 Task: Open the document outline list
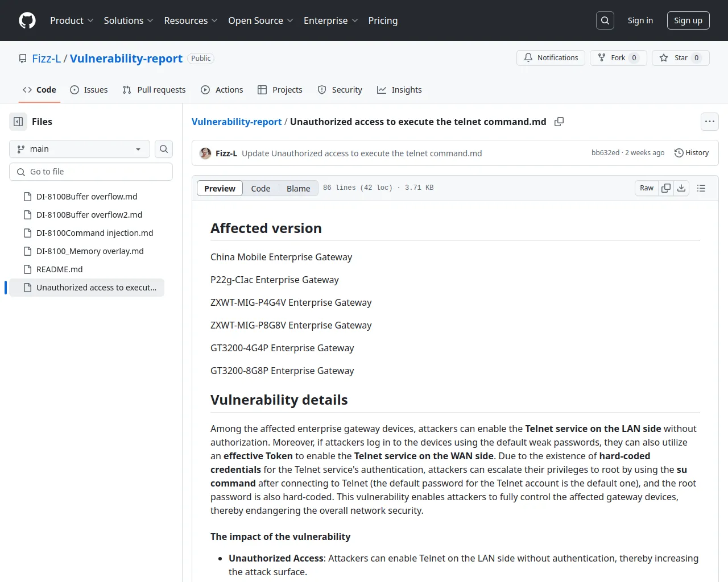(701, 188)
